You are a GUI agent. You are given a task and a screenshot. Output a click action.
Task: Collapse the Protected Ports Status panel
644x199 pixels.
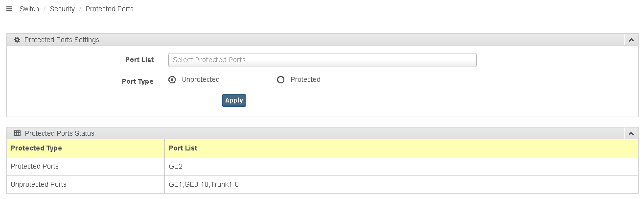pos(631,133)
